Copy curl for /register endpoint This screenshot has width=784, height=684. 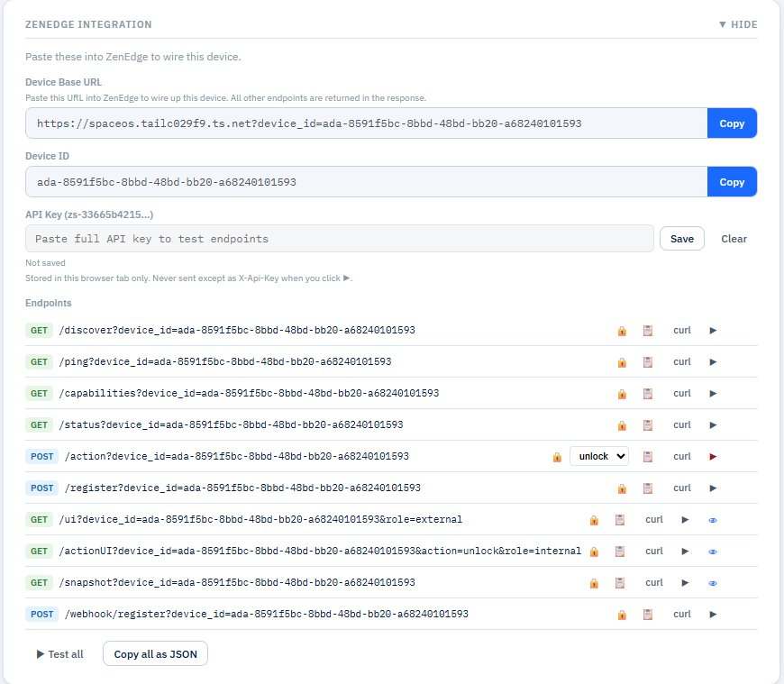(x=682, y=488)
